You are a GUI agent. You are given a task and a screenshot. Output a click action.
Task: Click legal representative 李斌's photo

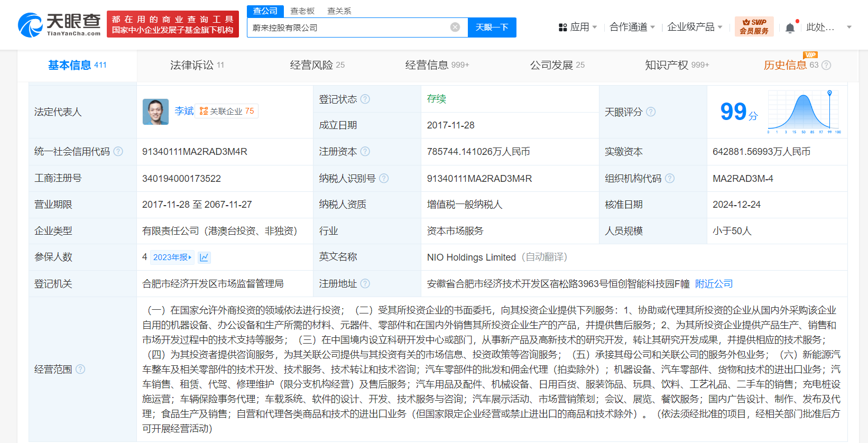pyautogui.click(x=155, y=112)
